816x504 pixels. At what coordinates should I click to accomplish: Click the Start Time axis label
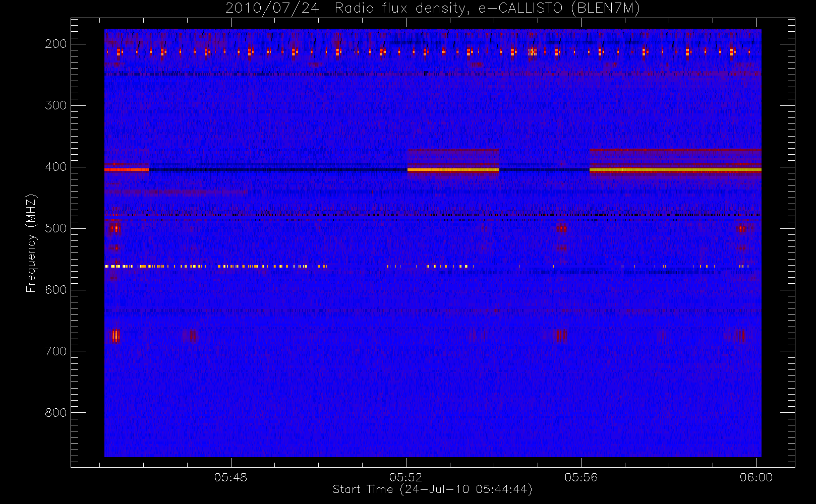433,489
